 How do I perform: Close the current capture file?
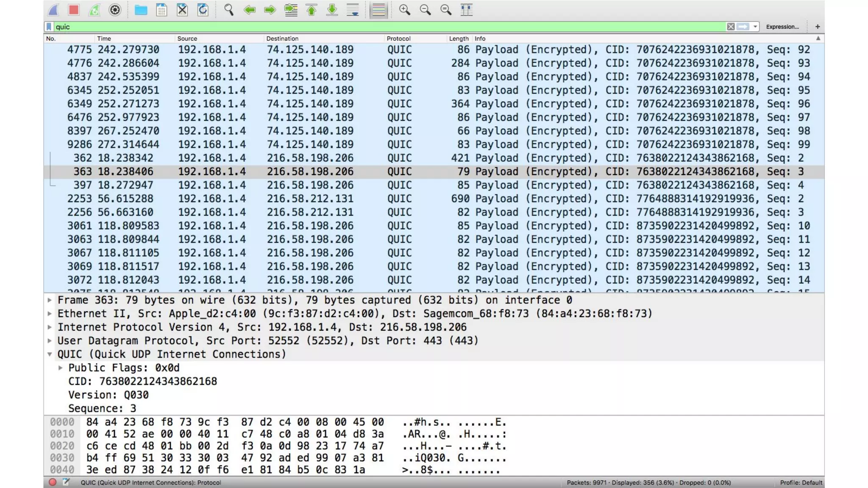(182, 10)
